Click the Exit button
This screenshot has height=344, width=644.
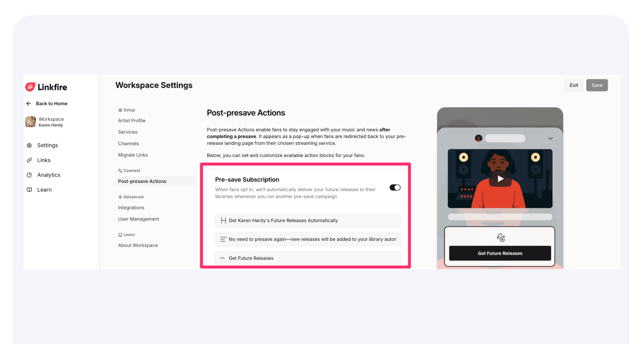[574, 85]
